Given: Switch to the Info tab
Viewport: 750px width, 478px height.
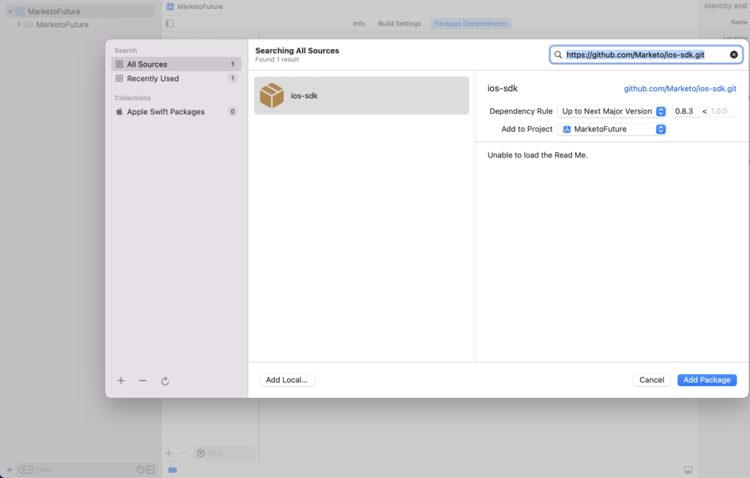Looking at the screenshot, I should coord(359,23).
